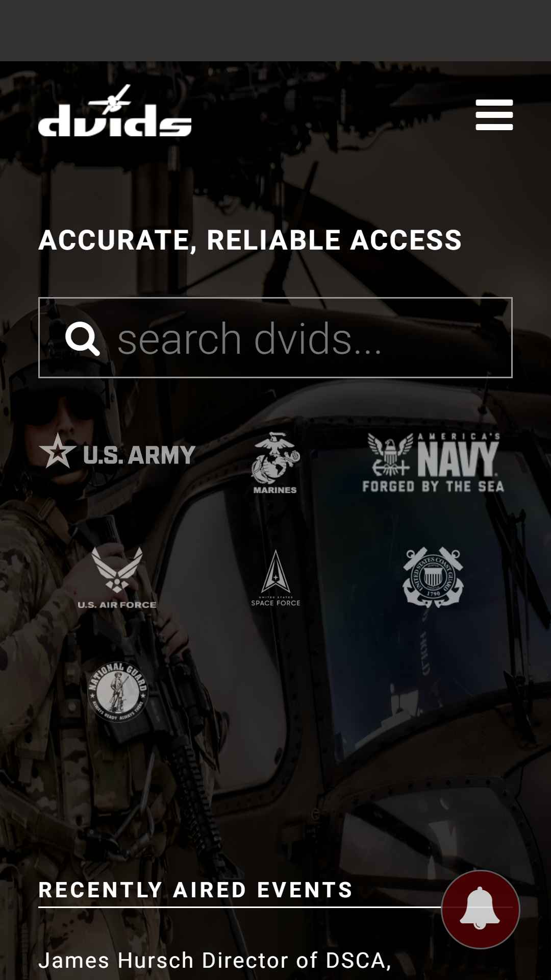Image resolution: width=551 pixels, height=980 pixels.
Task: Click the 'Forged by the Sea' tagline
Action: tap(433, 486)
